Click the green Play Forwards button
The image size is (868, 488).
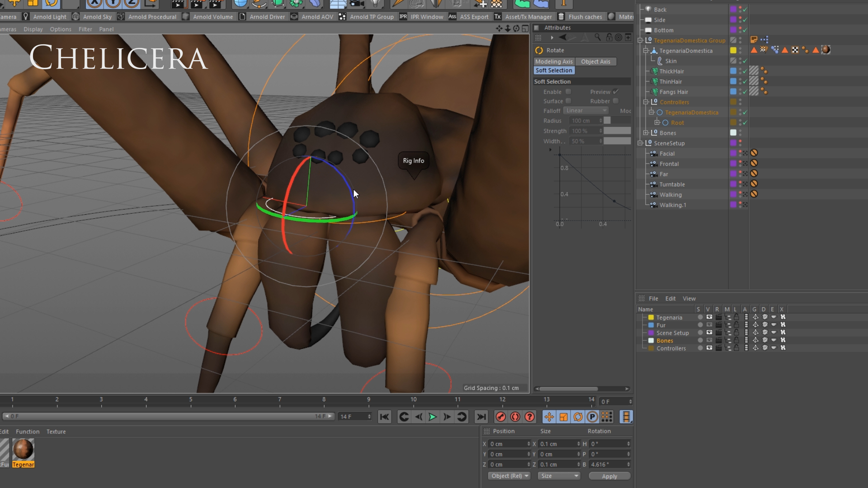coord(433,417)
